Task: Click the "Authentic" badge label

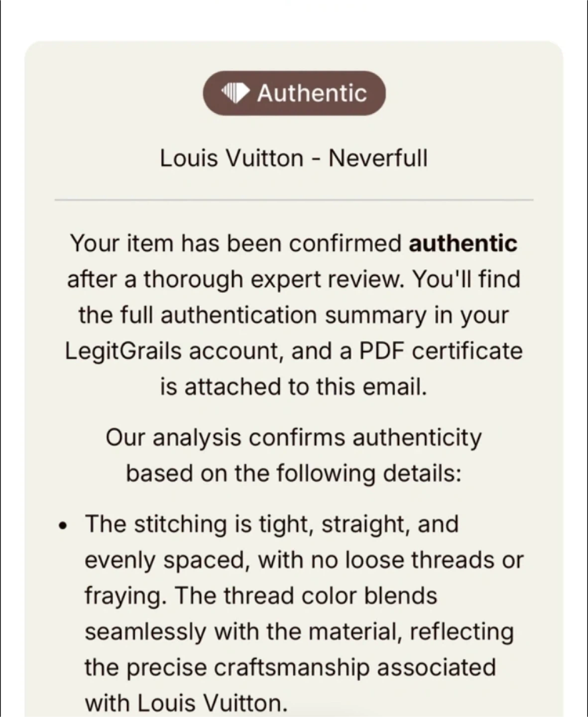Action: [312, 93]
